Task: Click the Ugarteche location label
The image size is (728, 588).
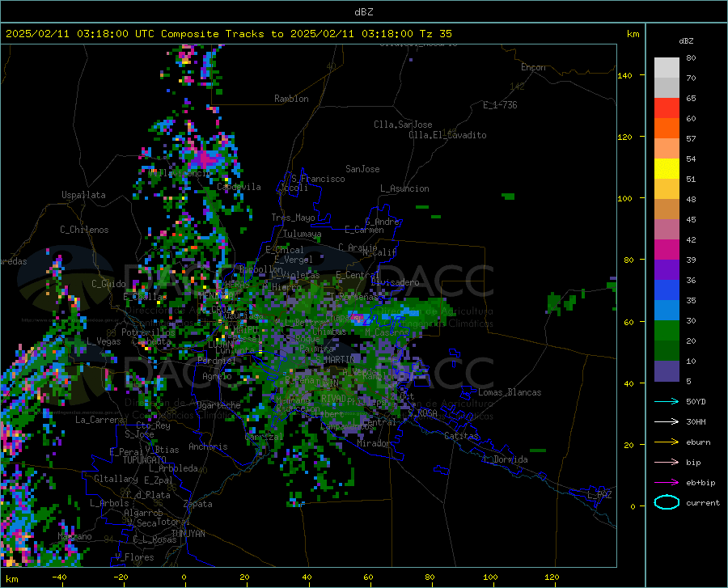Action: (x=218, y=405)
